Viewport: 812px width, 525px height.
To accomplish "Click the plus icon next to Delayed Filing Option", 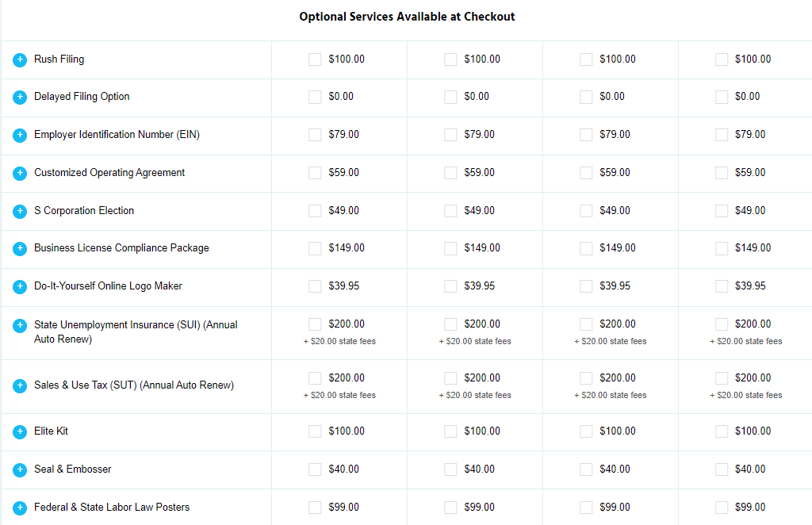I will (21, 97).
